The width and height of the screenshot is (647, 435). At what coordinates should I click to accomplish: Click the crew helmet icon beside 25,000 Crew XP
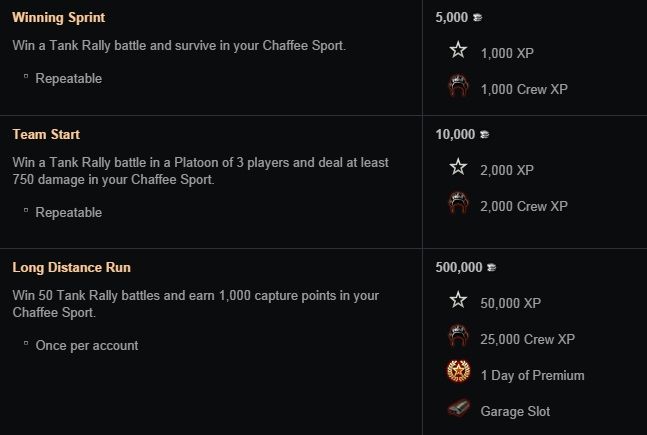(458, 337)
